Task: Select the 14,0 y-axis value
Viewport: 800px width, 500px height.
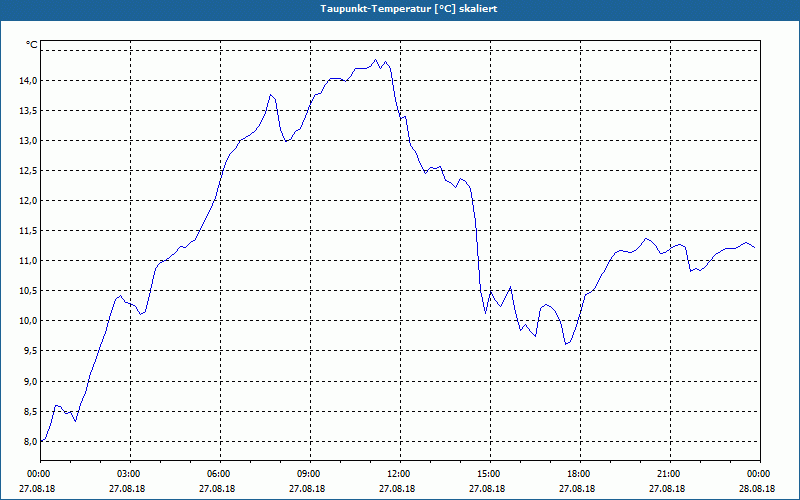Action: point(28,81)
